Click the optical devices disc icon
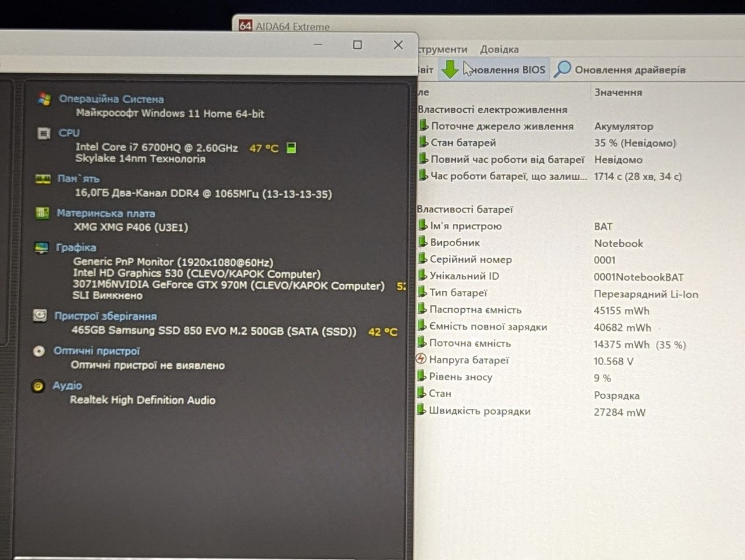The width and height of the screenshot is (745, 560). click(39, 351)
